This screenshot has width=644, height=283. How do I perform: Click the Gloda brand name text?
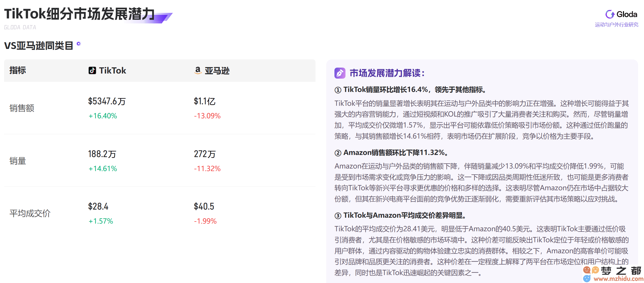627,14
